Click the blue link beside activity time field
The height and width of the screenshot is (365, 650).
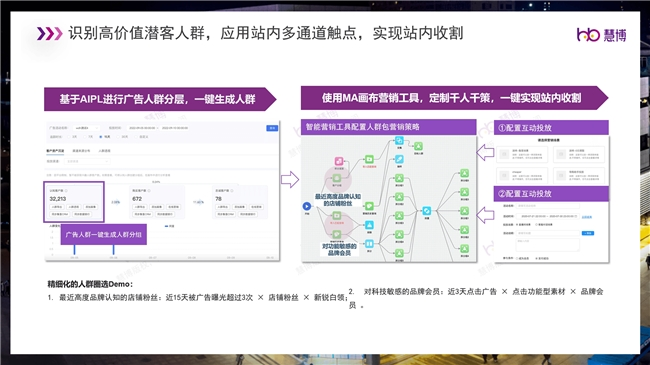click(x=587, y=217)
